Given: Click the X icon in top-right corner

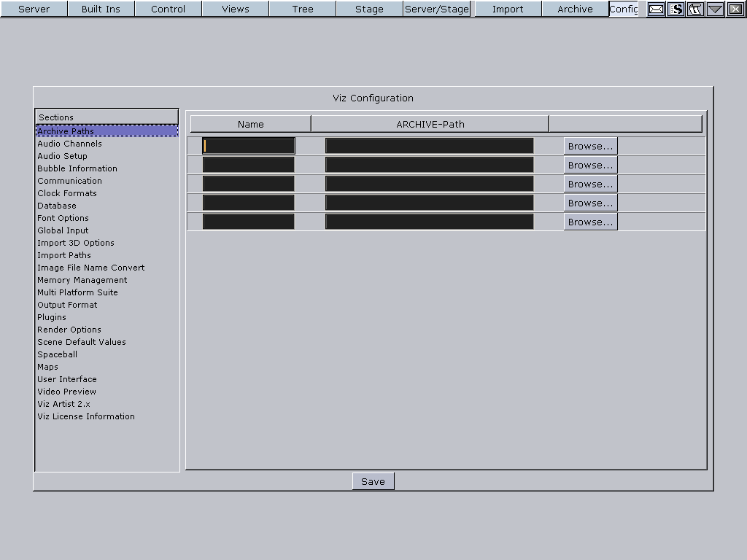Looking at the screenshot, I should (735, 9).
